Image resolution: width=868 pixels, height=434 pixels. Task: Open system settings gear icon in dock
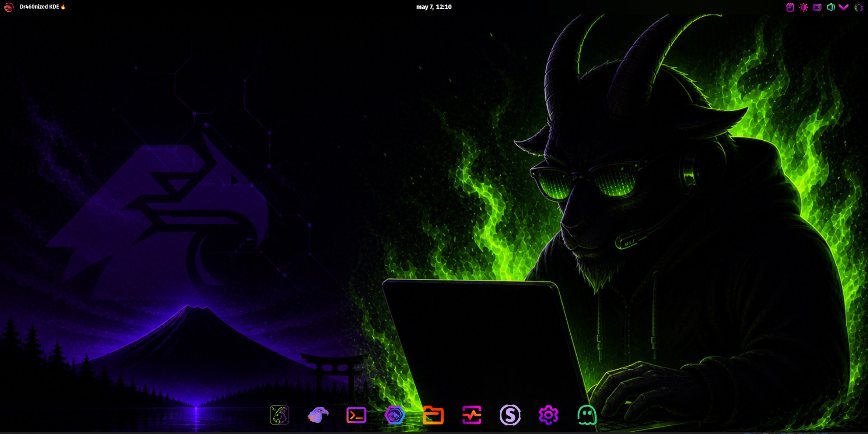pyautogui.click(x=549, y=415)
